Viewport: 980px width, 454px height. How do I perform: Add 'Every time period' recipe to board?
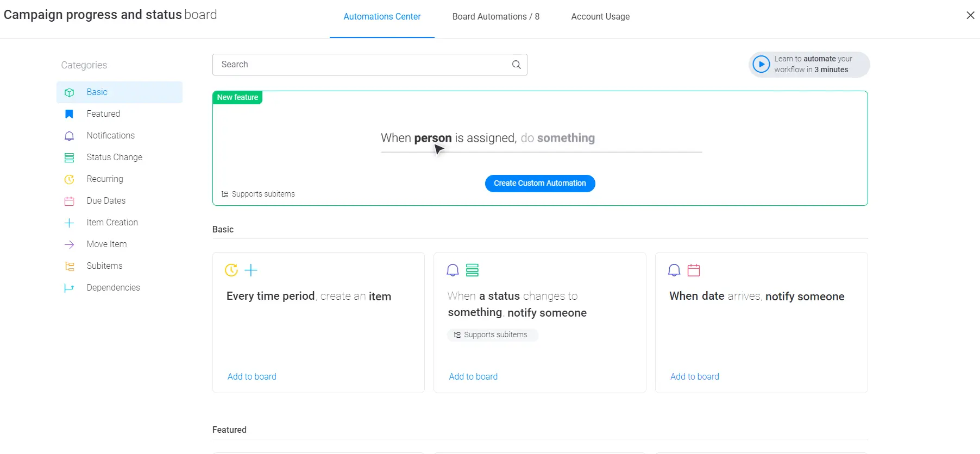tap(252, 376)
